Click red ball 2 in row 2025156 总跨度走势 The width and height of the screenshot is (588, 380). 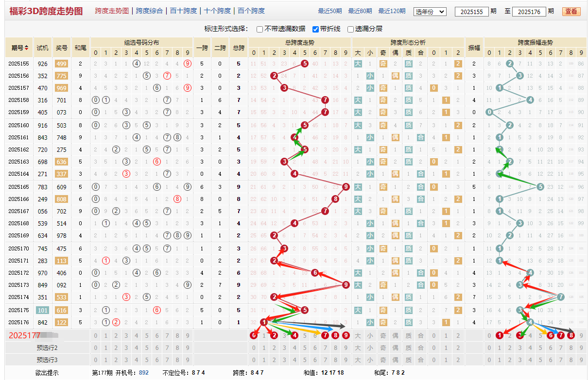click(x=274, y=75)
